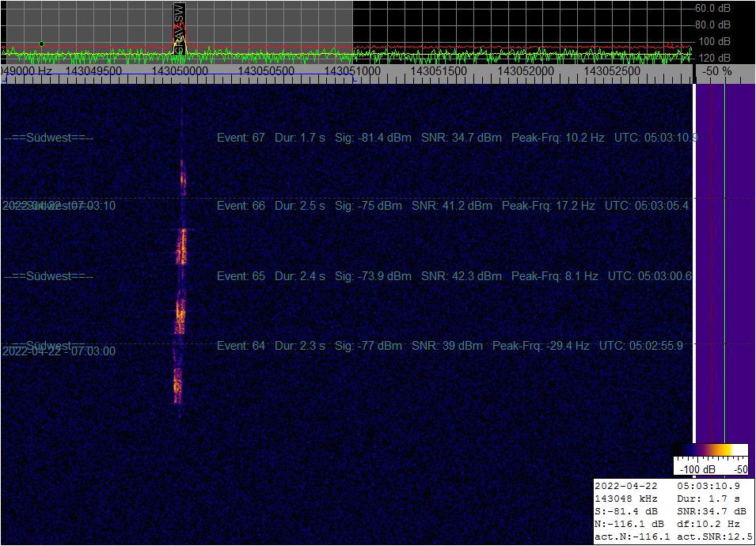Viewport: 756px width, 546px height.
Task: Click the -100 dB color scale label
Action: point(697,469)
